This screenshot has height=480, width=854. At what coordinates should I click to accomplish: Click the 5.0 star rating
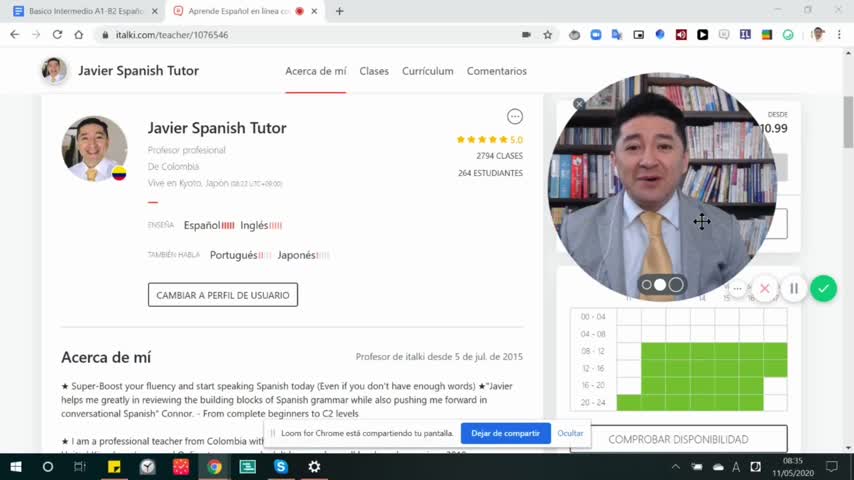pos(489,139)
